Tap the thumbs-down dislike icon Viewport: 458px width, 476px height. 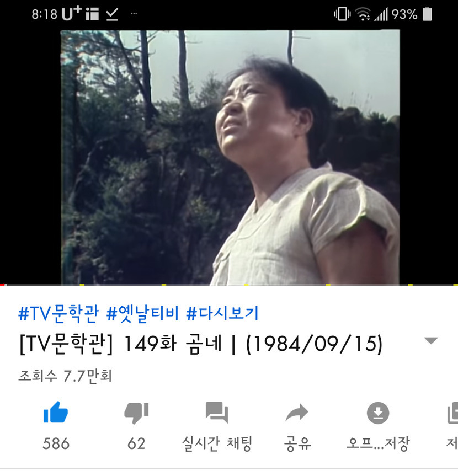click(x=136, y=413)
